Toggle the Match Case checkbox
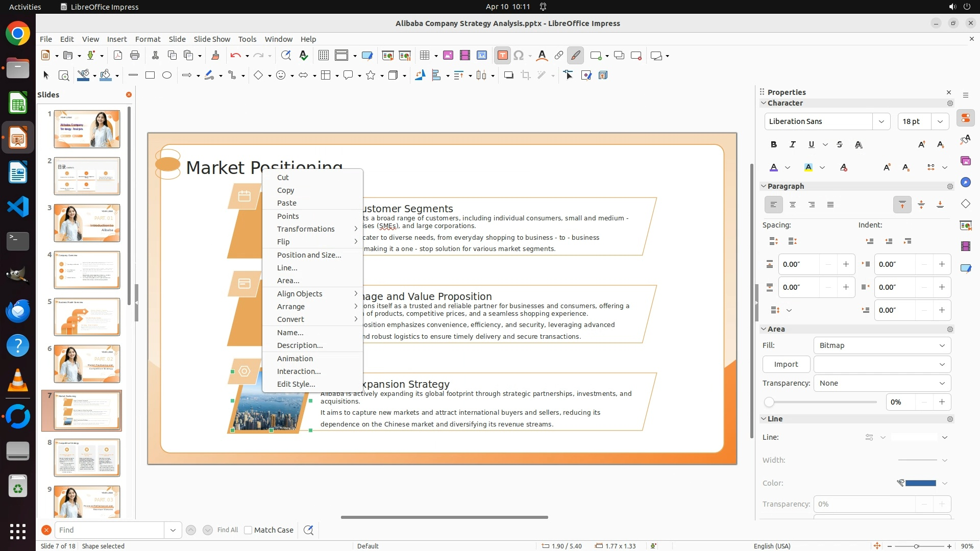The height and width of the screenshot is (551, 980). point(249,530)
